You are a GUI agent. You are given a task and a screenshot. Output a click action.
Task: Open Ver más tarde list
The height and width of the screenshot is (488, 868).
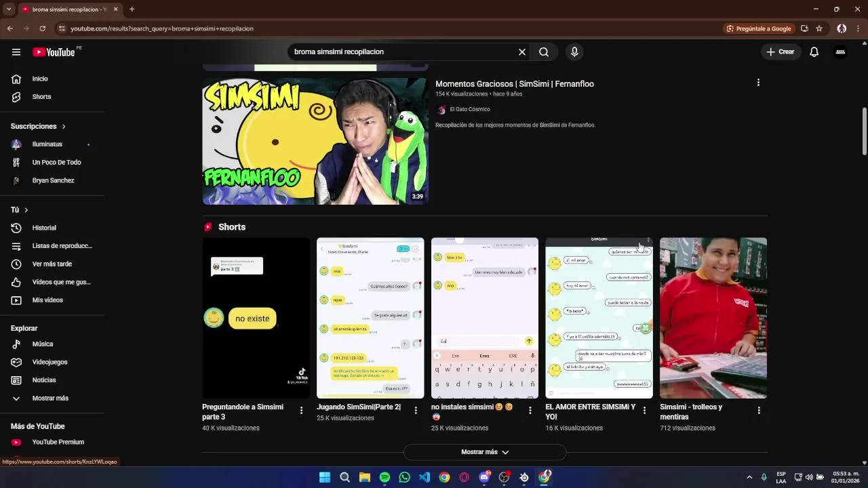[52, 264]
